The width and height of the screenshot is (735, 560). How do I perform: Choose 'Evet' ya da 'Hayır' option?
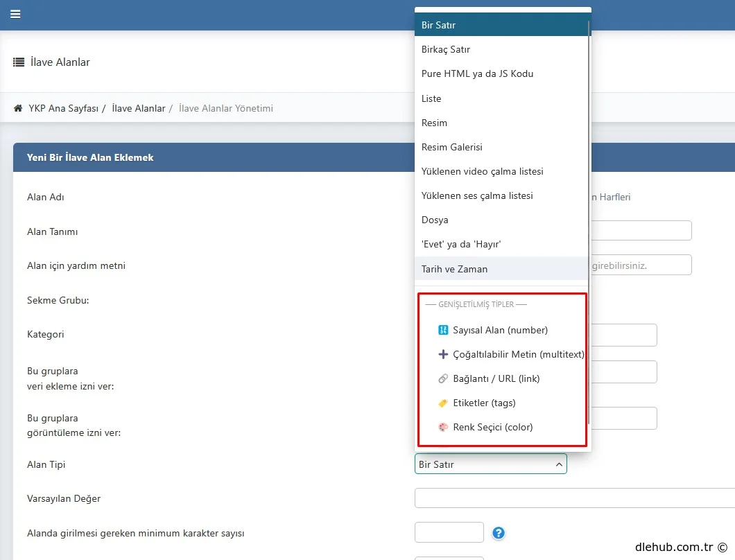coord(461,245)
